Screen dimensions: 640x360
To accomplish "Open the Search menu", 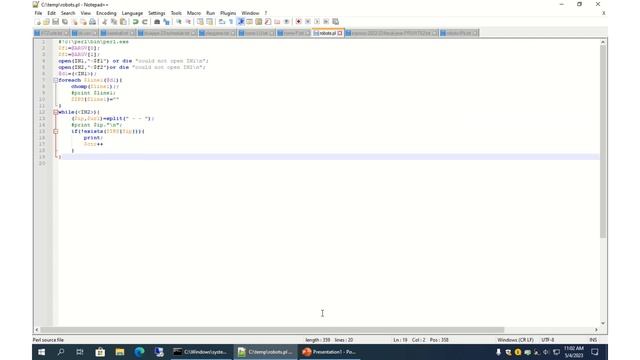I will click(x=68, y=13).
